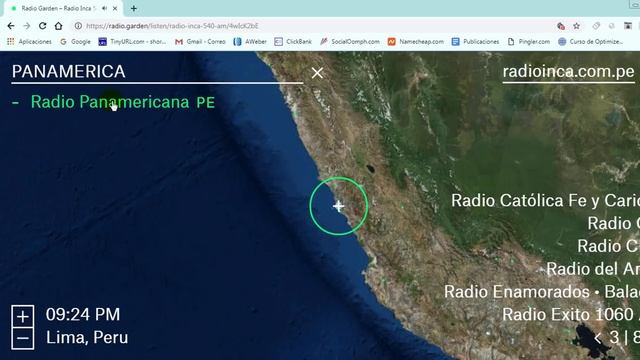Click the Lima, Peru location label
Viewport: 640px width, 360px height.
tap(87, 338)
